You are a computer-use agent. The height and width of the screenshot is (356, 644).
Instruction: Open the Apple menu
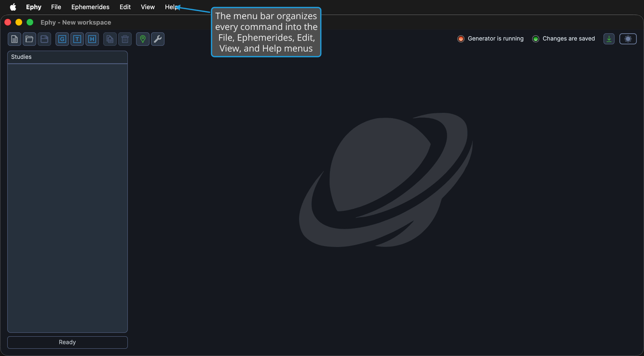(x=13, y=7)
